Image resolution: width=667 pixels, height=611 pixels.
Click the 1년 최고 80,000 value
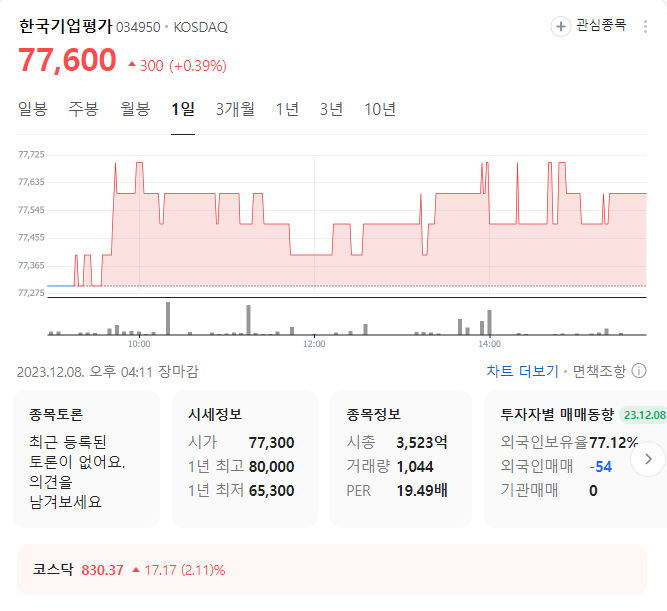(271, 467)
